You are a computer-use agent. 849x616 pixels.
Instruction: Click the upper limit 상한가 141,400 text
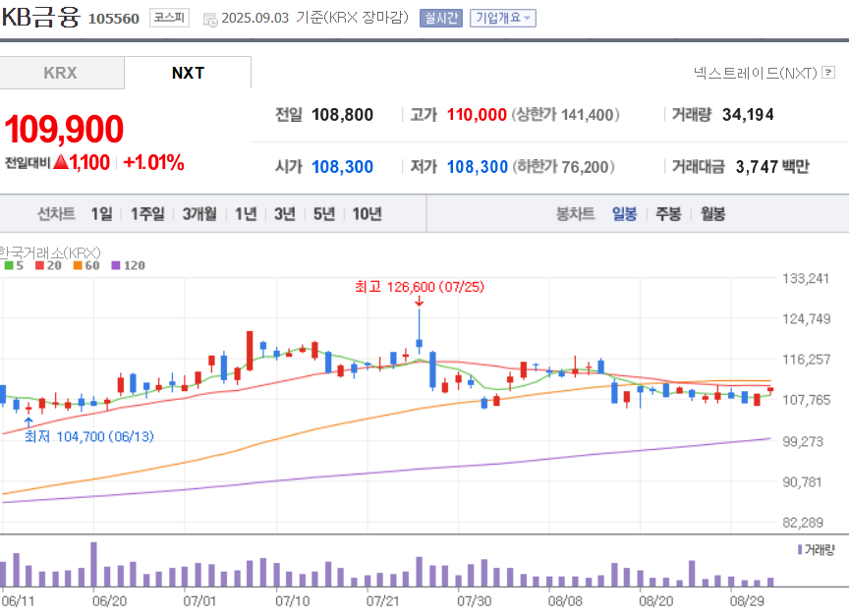pyautogui.click(x=565, y=115)
